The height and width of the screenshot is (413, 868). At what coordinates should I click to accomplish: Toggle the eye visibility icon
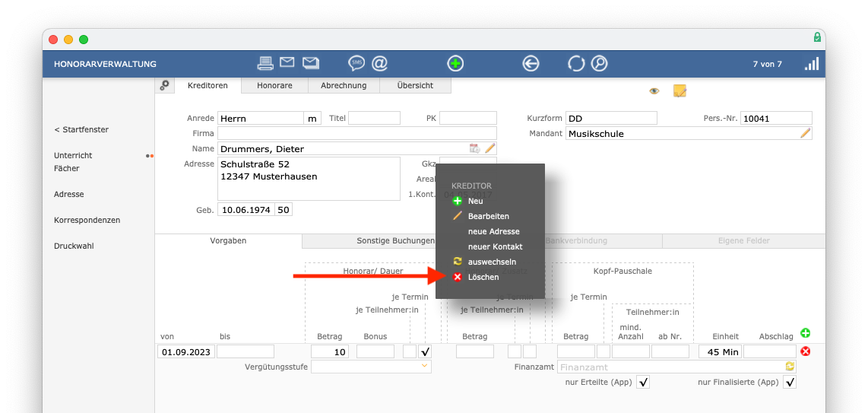pyautogui.click(x=654, y=91)
